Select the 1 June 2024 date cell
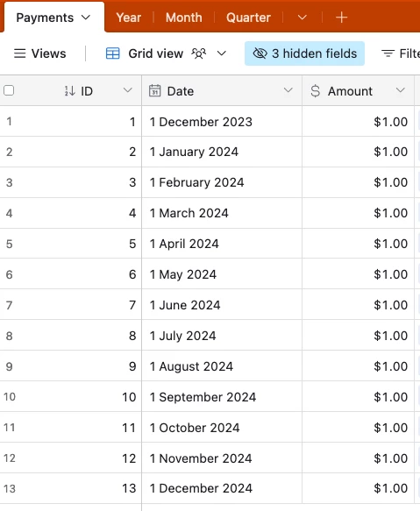Image resolution: width=420 pixels, height=511 pixels. click(222, 305)
